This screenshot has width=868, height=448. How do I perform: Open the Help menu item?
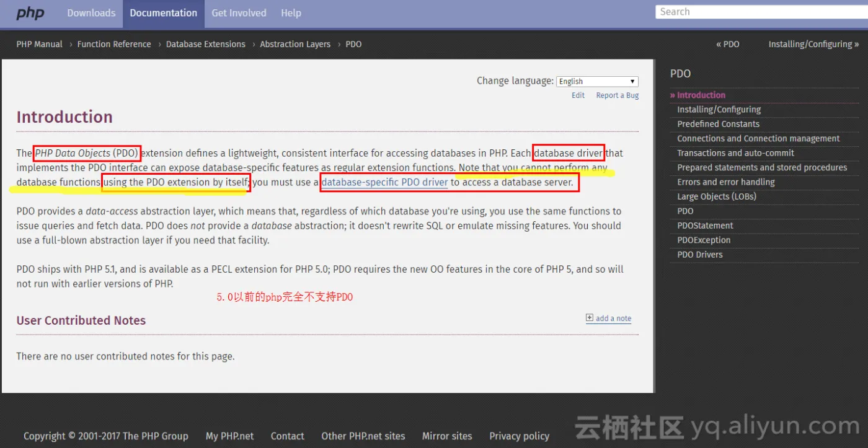pyautogui.click(x=291, y=13)
